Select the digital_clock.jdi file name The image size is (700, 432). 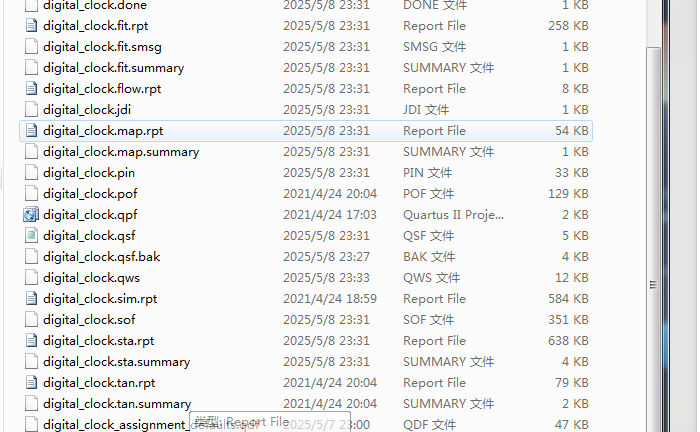87,110
